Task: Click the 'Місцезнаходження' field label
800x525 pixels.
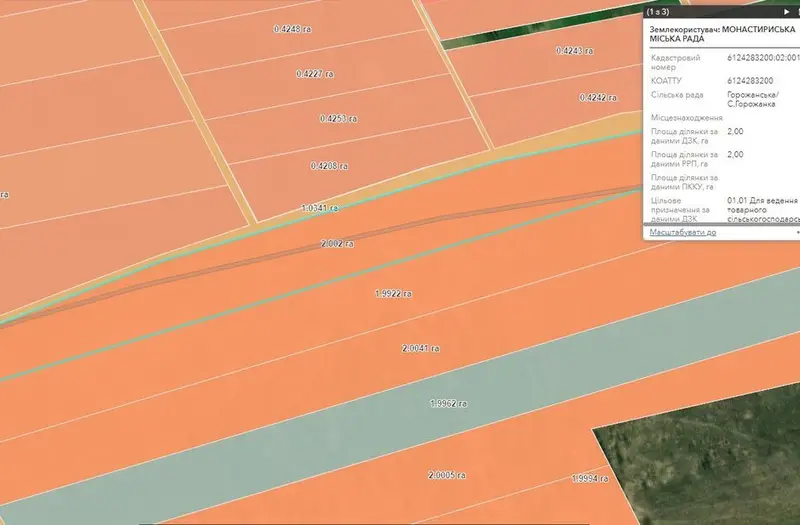Action: coord(687,117)
